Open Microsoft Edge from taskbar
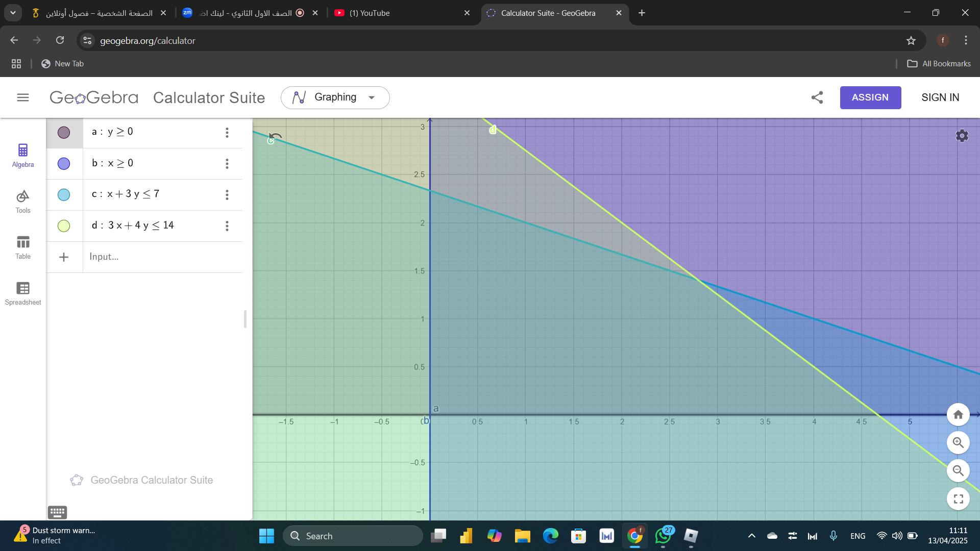Screen dimensions: 980x551 550,536
